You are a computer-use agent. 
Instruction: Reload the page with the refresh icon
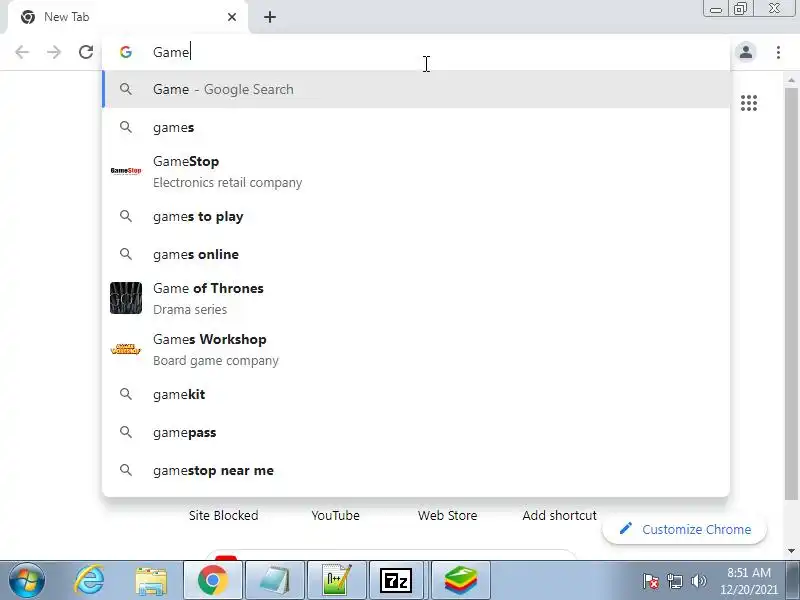(86, 52)
